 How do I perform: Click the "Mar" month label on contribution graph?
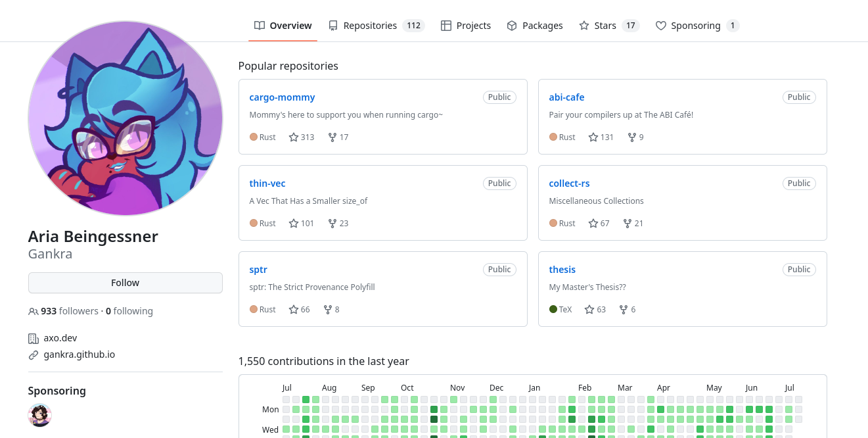click(625, 388)
